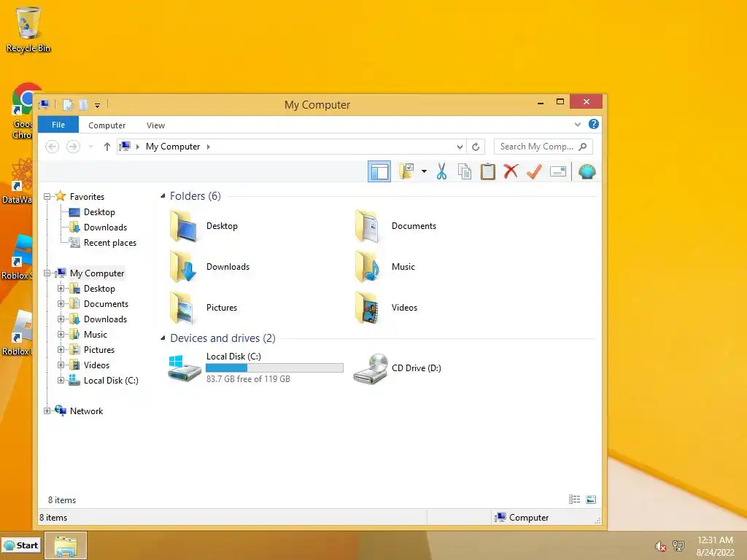747x560 pixels.
Task: Select Recent places in Favorites
Action: [110, 242]
